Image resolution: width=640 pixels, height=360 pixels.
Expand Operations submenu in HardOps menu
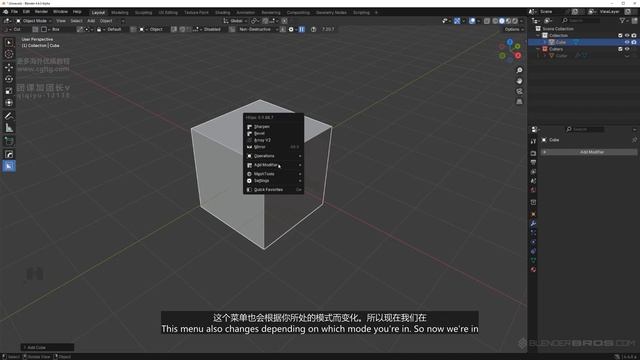274,156
